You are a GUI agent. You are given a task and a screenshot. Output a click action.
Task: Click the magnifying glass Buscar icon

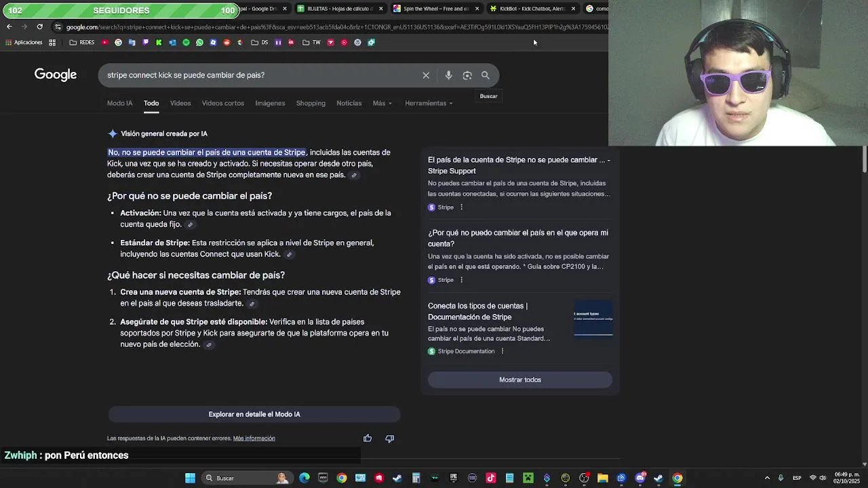point(486,75)
